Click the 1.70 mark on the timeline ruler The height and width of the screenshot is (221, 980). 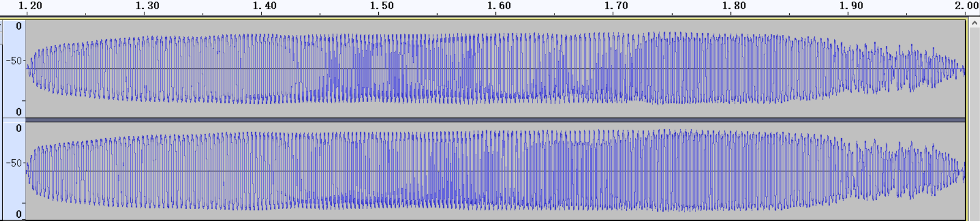(x=616, y=5)
